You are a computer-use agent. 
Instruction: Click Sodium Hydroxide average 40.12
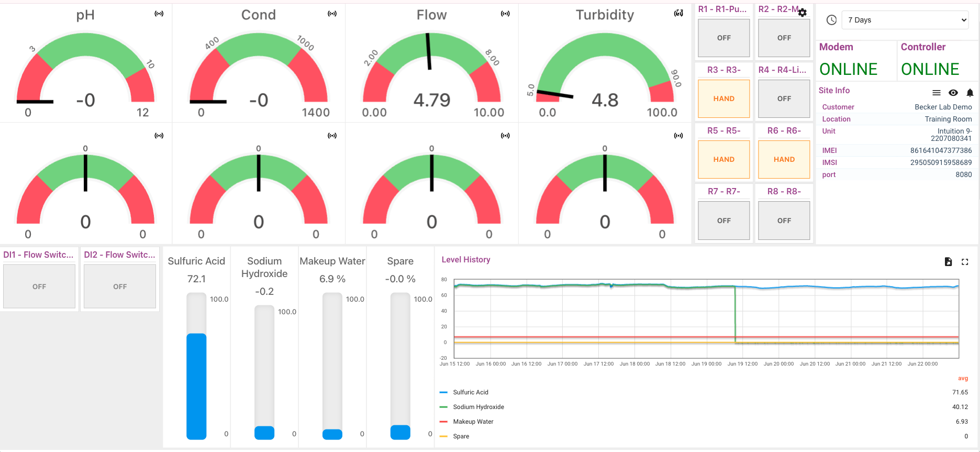click(960, 407)
